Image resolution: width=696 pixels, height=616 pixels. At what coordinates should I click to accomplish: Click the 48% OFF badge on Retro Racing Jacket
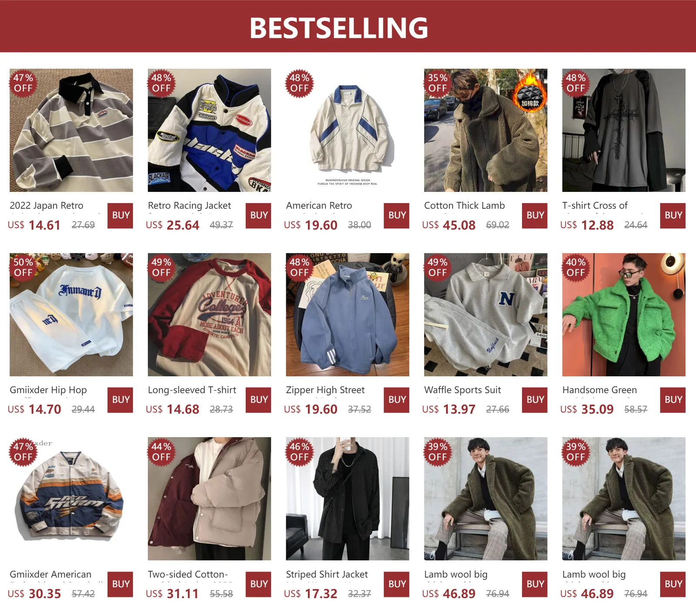pyautogui.click(x=161, y=83)
